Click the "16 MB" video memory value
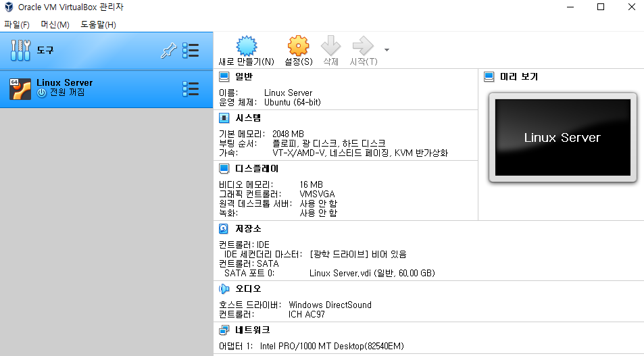The width and height of the screenshot is (644, 356). pyautogui.click(x=312, y=185)
